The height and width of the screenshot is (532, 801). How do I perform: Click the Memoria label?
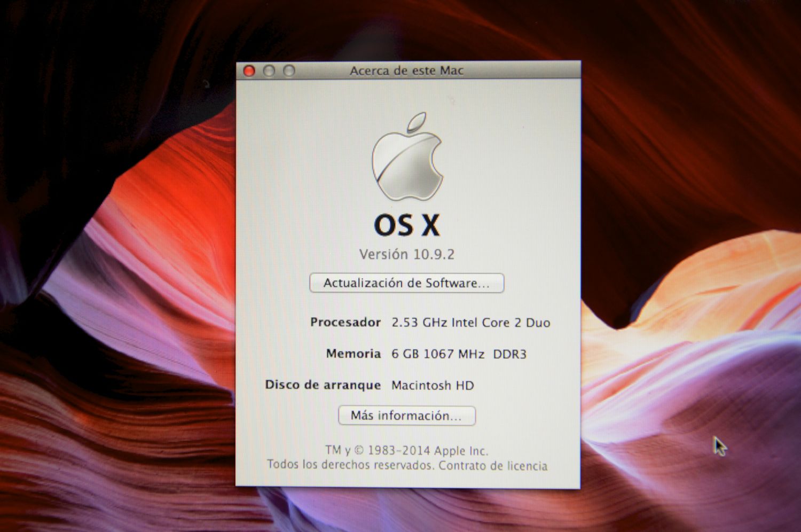353,354
